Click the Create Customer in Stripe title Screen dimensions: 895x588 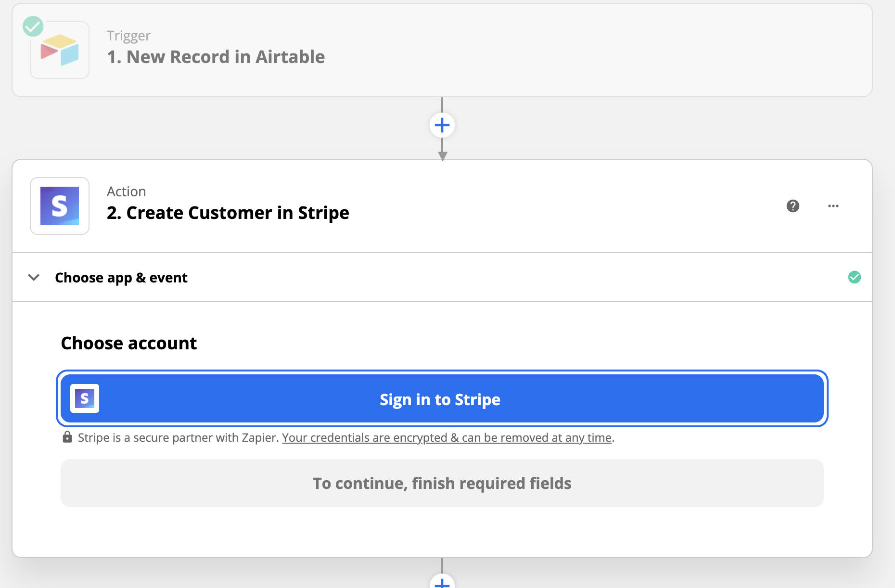pyautogui.click(x=228, y=213)
